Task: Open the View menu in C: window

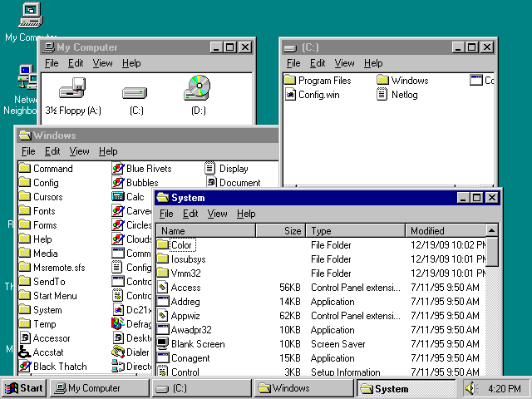Action: 344,63
